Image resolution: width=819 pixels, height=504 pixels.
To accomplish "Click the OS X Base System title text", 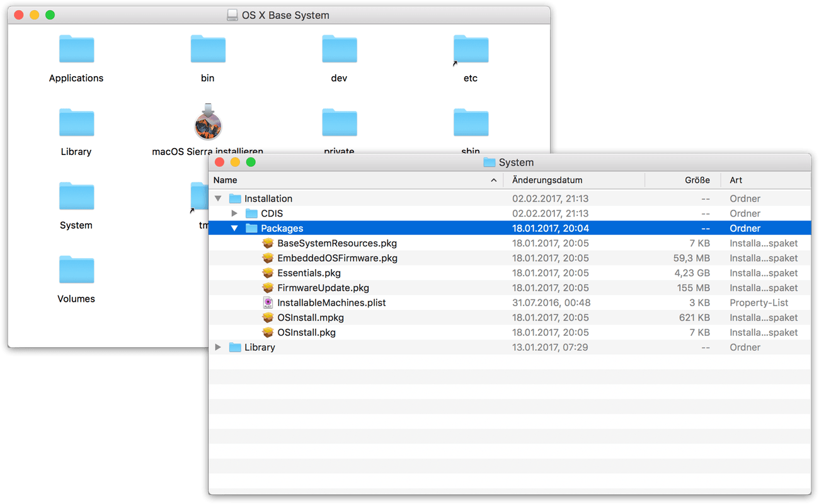I will click(x=285, y=15).
